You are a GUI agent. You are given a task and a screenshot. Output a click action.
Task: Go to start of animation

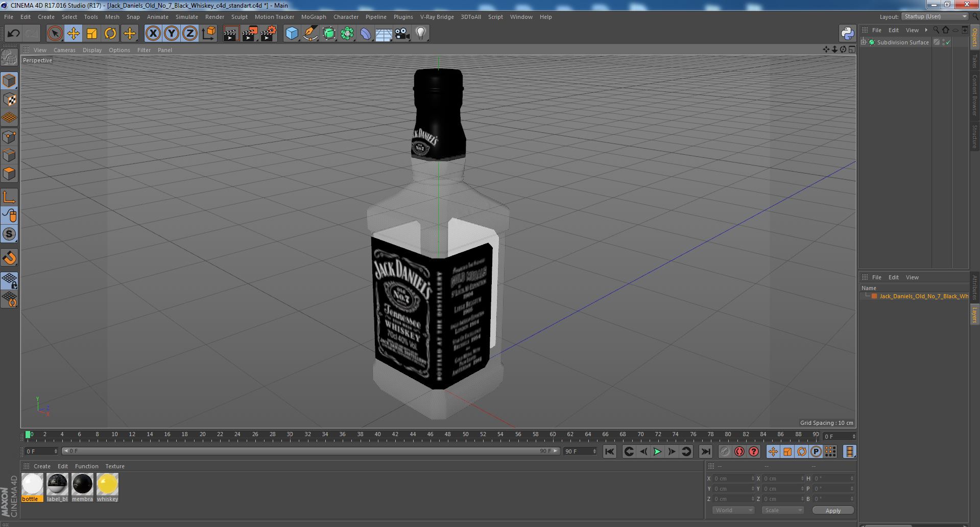coord(609,451)
